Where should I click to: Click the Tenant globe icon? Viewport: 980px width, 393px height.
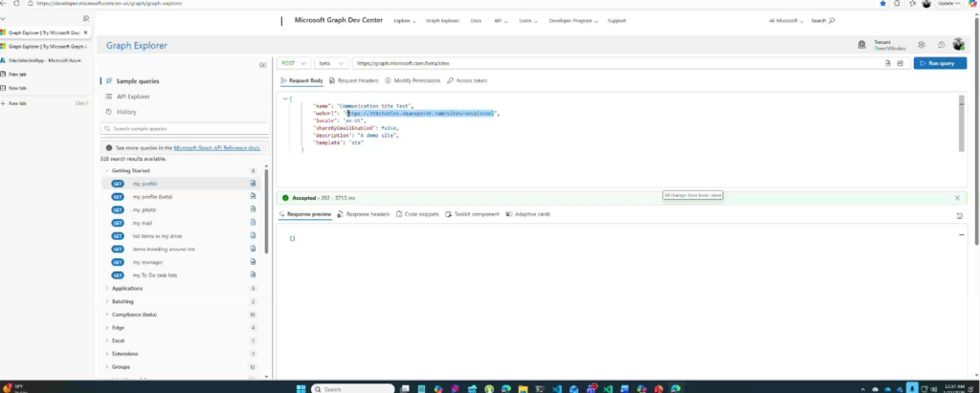click(x=862, y=44)
